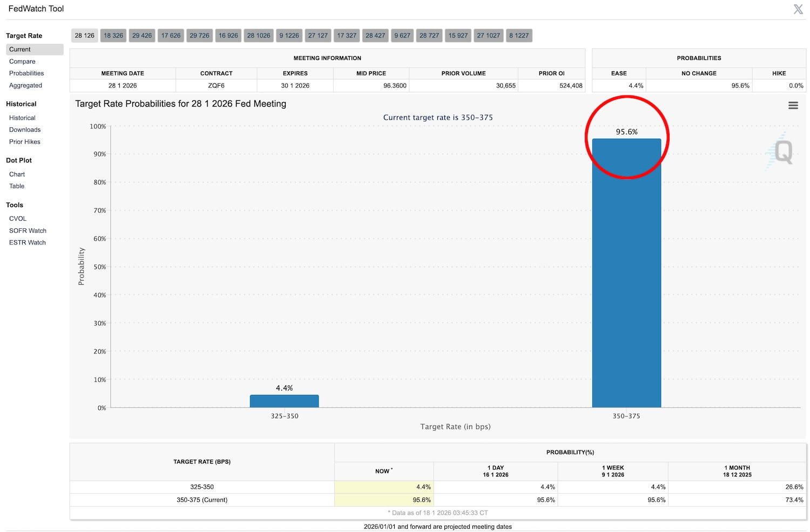Screen dimensions: 810x532
Task: Switch to the 18 326 meeting tab
Action: 113,36
